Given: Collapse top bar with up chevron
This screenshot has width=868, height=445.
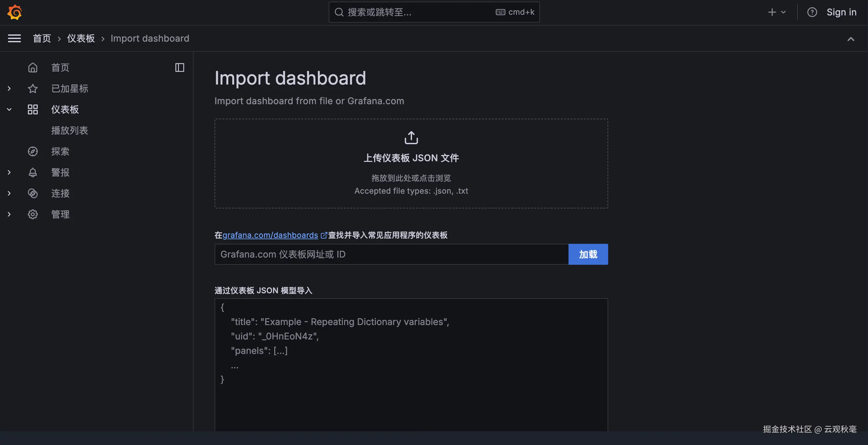Looking at the screenshot, I should tap(851, 39).
